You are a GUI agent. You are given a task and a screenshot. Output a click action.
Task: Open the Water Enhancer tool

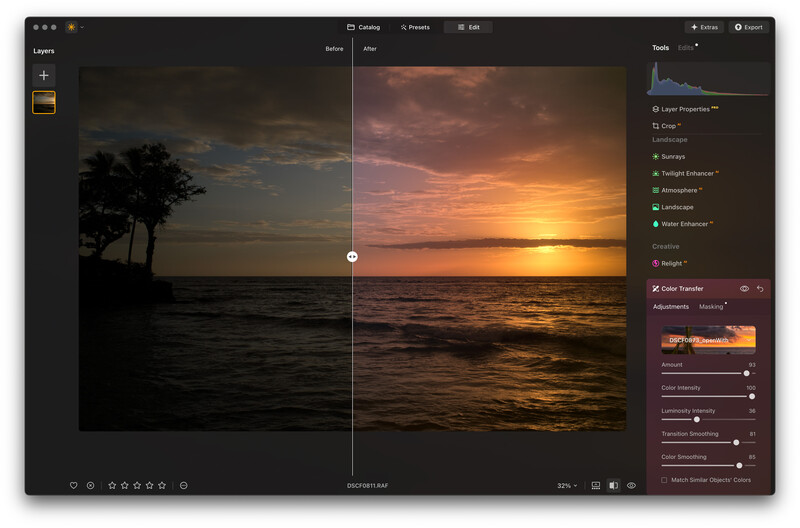point(682,224)
